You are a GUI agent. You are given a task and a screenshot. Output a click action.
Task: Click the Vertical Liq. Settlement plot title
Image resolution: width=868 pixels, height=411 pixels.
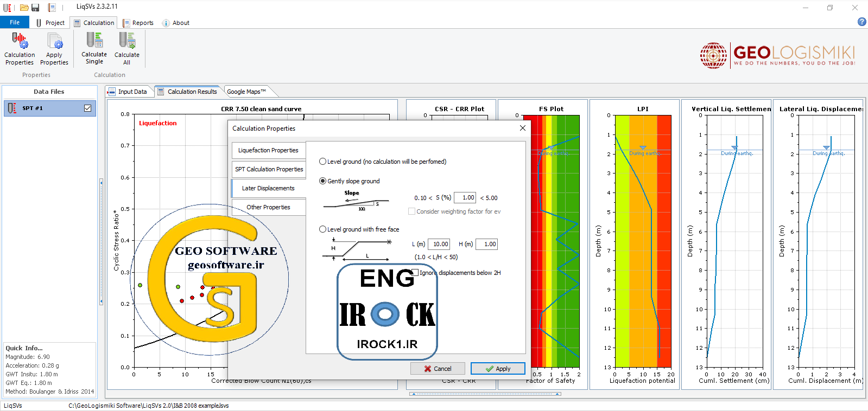[x=731, y=109]
